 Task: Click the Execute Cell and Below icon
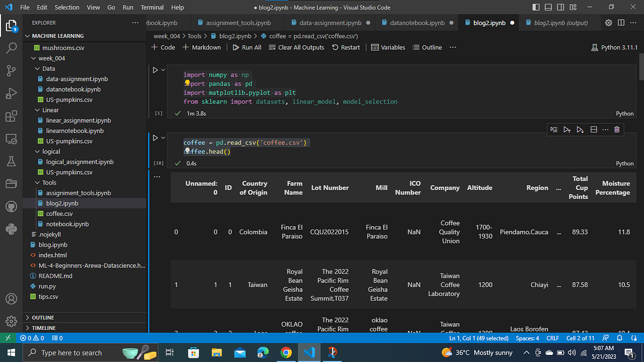pos(580,129)
